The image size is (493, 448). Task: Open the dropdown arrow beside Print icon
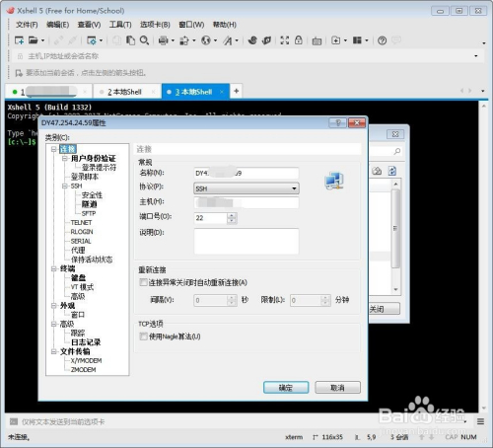(x=173, y=40)
